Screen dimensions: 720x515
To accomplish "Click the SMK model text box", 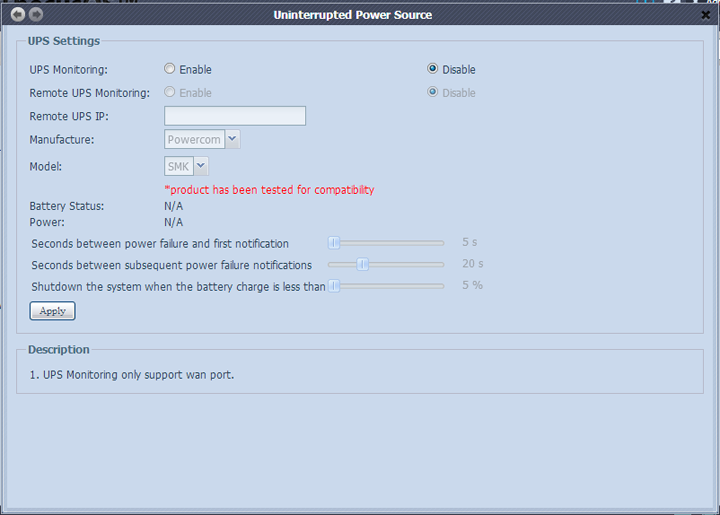I will click(178, 166).
